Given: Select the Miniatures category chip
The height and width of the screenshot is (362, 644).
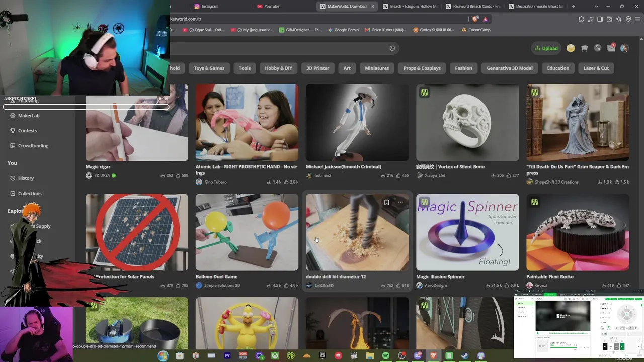Looking at the screenshot, I should click(x=377, y=68).
